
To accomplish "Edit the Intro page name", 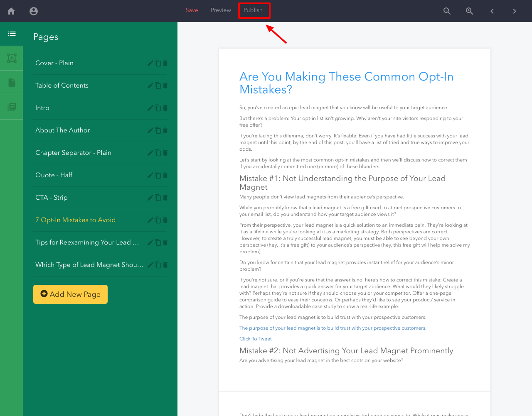I will pos(150,108).
